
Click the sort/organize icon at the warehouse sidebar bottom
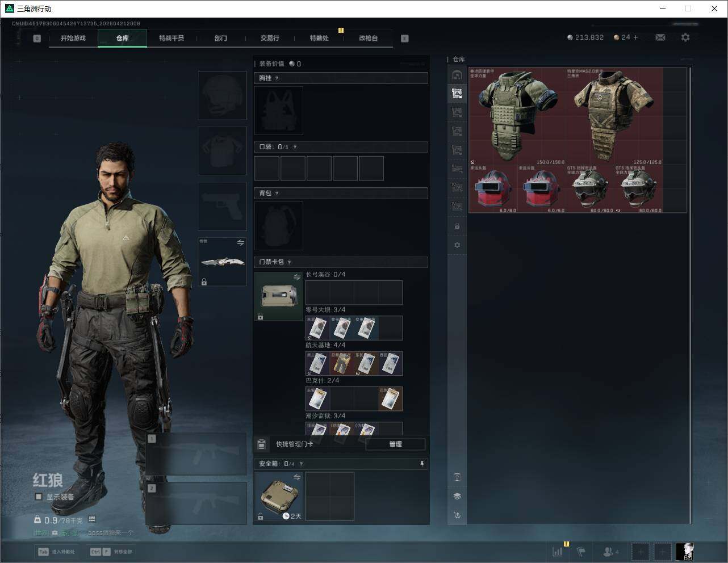tap(457, 515)
